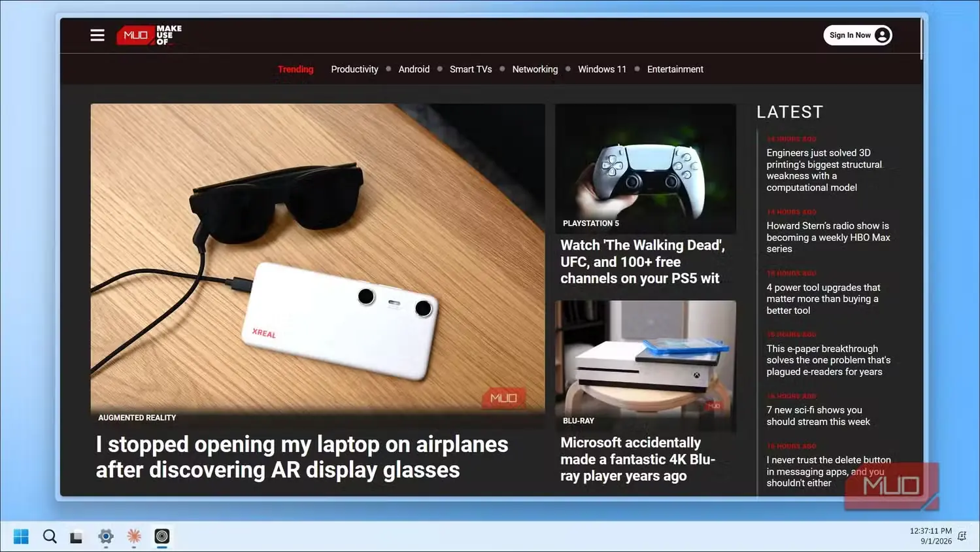Click the PlayStation 5 category tag
The height and width of the screenshot is (552, 980).
coord(591,224)
